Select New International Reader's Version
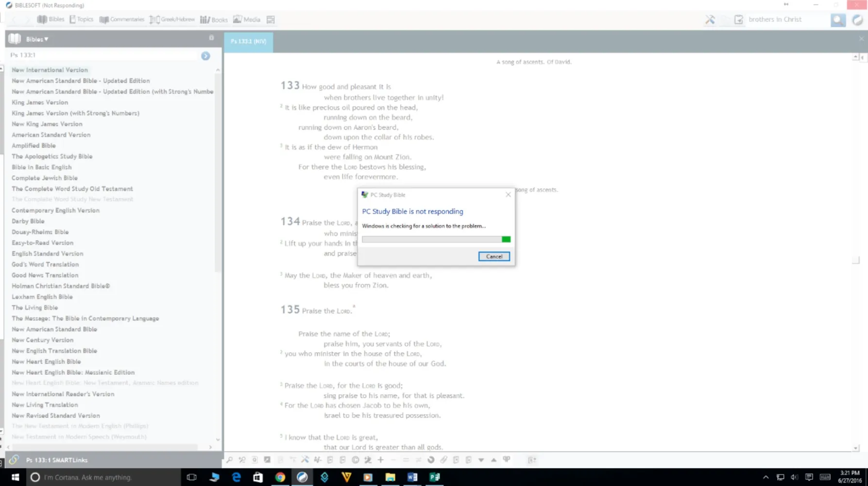This screenshot has height=486, width=868. coord(63,394)
